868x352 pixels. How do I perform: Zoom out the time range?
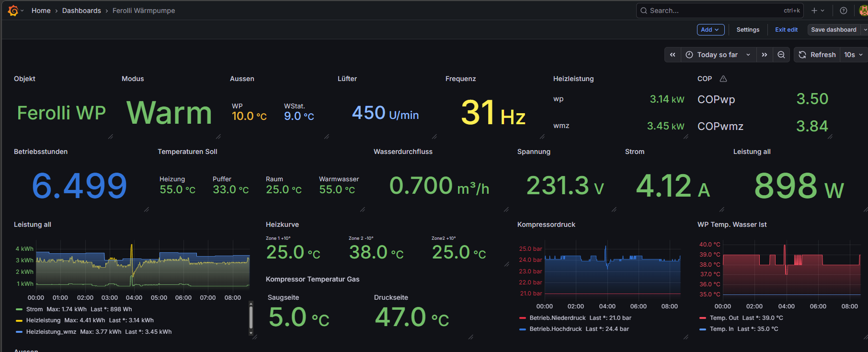pos(781,55)
